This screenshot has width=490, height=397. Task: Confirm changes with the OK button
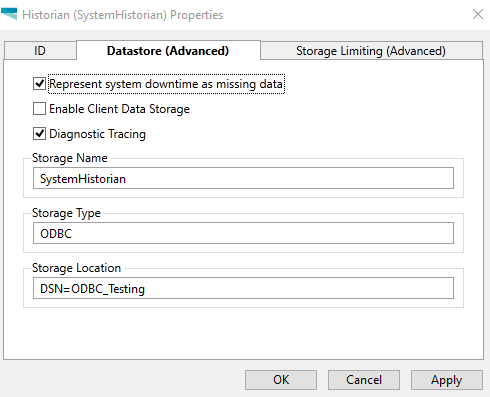281,380
